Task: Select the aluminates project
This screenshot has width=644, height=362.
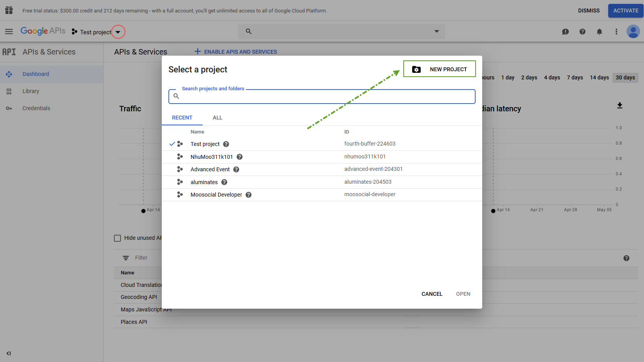Action: point(322,182)
